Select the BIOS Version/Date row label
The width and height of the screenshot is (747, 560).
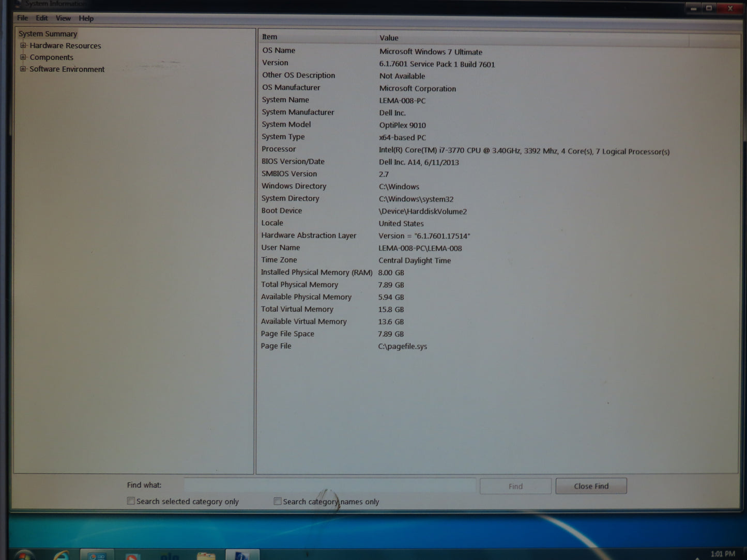(x=293, y=162)
